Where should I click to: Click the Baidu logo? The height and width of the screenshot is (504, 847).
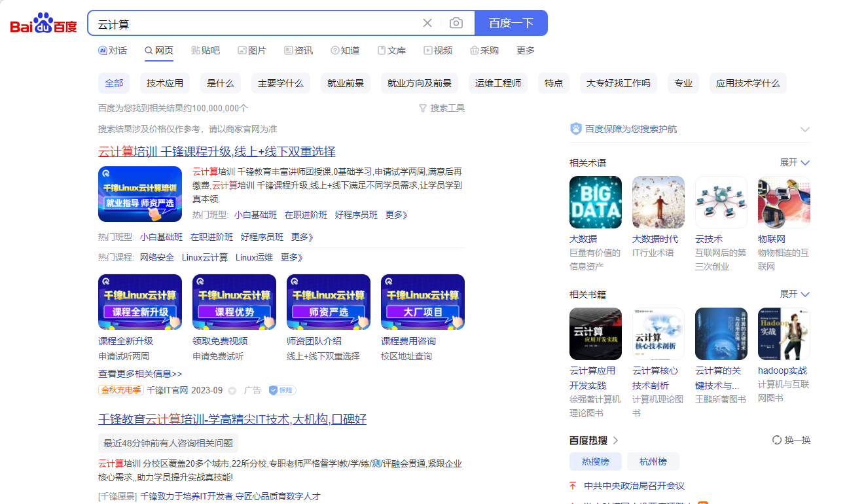coord(44,24)
